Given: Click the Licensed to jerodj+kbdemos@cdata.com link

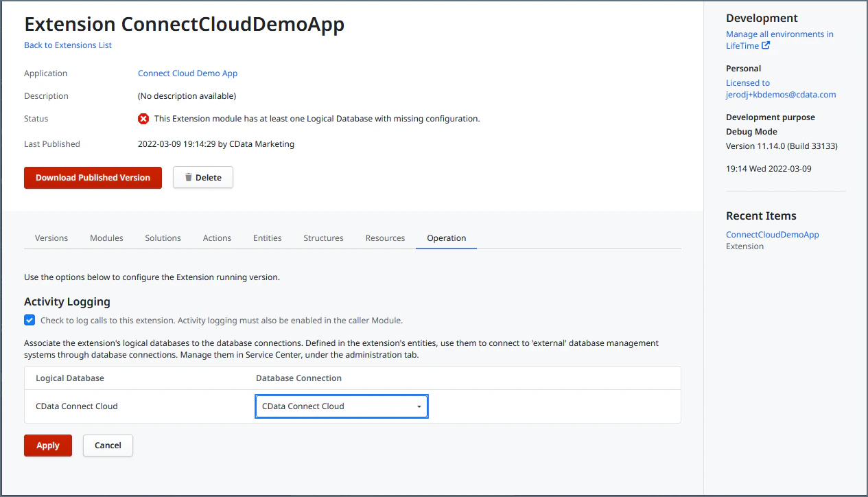Looking at the screenshot, I should point(781,89).
